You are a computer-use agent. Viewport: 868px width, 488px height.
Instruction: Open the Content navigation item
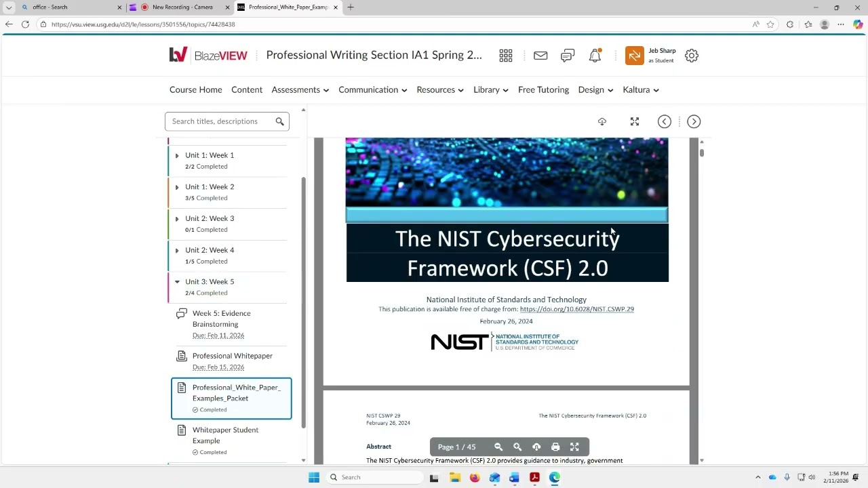tap(247, 89)
